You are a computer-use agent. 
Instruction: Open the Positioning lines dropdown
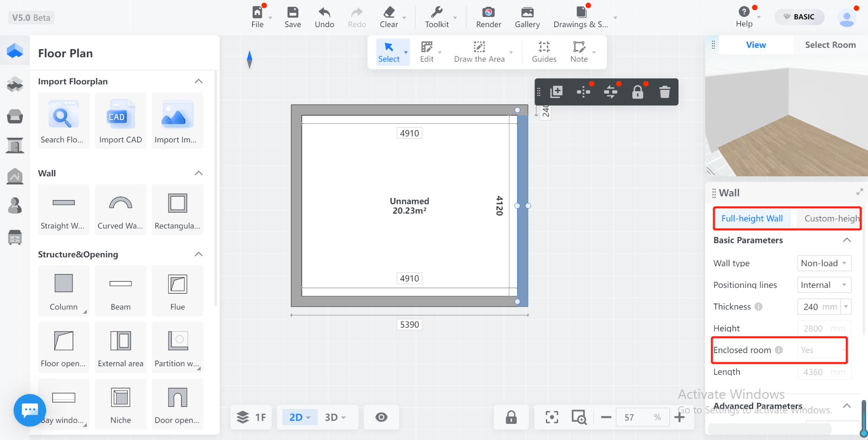823,285
